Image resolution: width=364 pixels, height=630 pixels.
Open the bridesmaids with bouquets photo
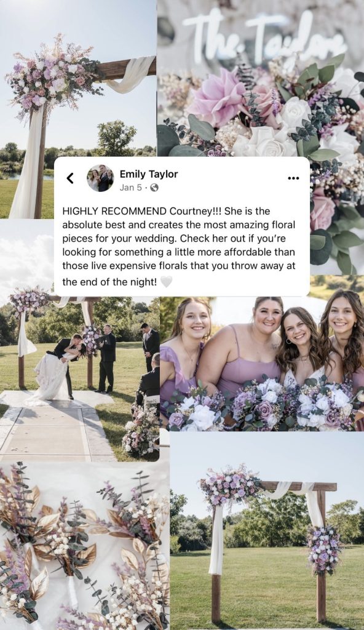point(262,364)
